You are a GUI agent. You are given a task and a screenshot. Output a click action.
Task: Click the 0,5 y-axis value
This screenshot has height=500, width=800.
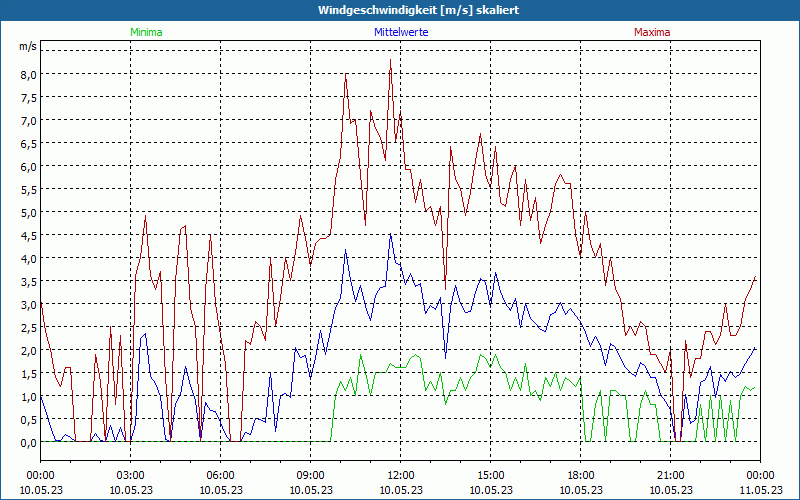(29, 419)
